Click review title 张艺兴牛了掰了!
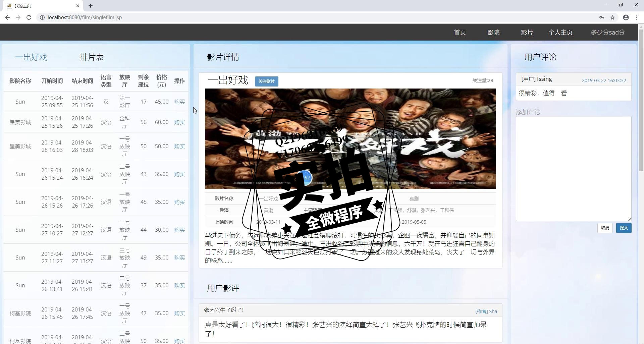Screen dimensions: 644x344 point(224,310)
